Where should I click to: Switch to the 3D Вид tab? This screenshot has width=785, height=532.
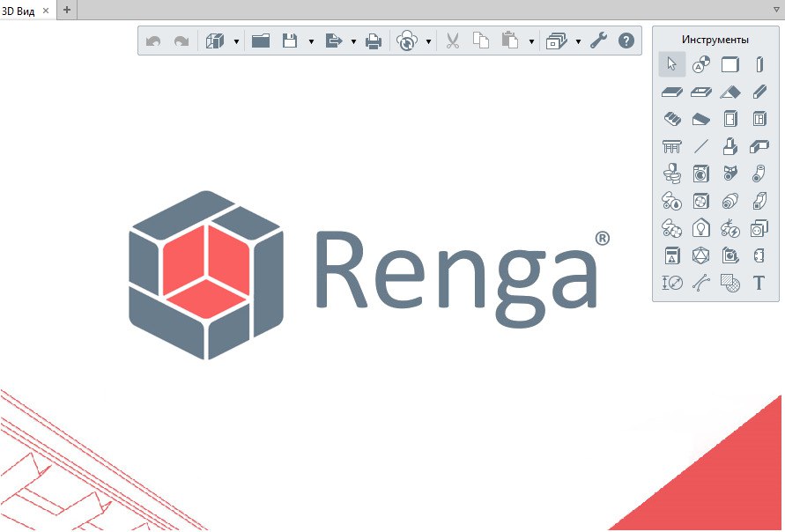coord(19,11)
